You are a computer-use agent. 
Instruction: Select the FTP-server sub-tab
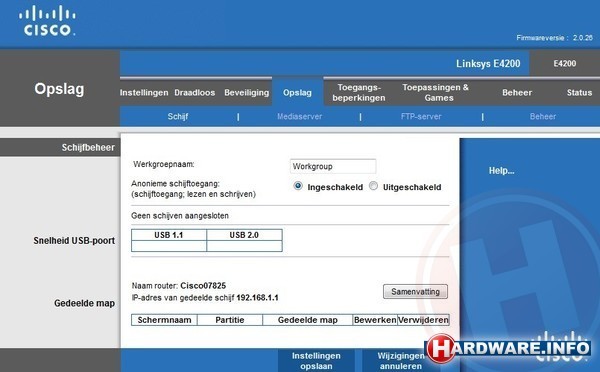421,117
